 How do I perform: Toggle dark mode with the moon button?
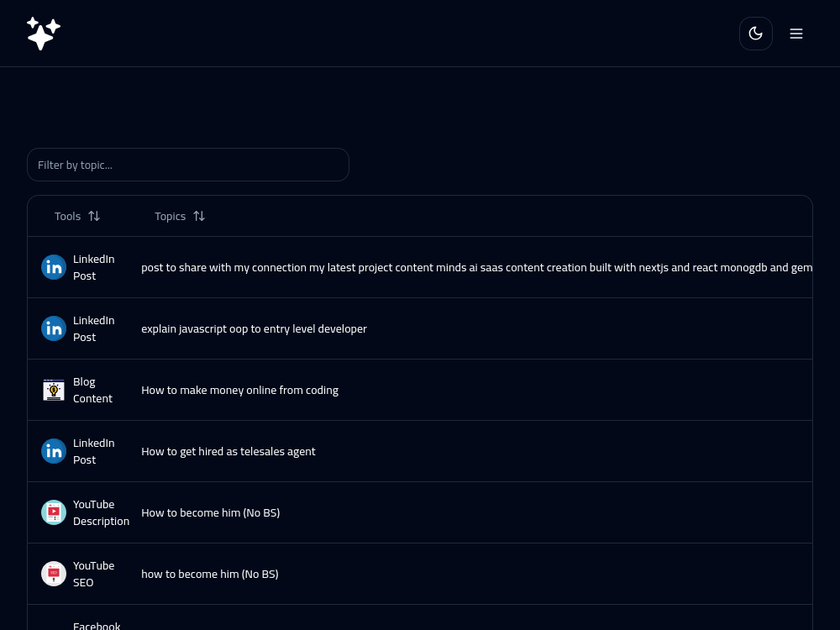pyautogui.click(x=755, y=34)
